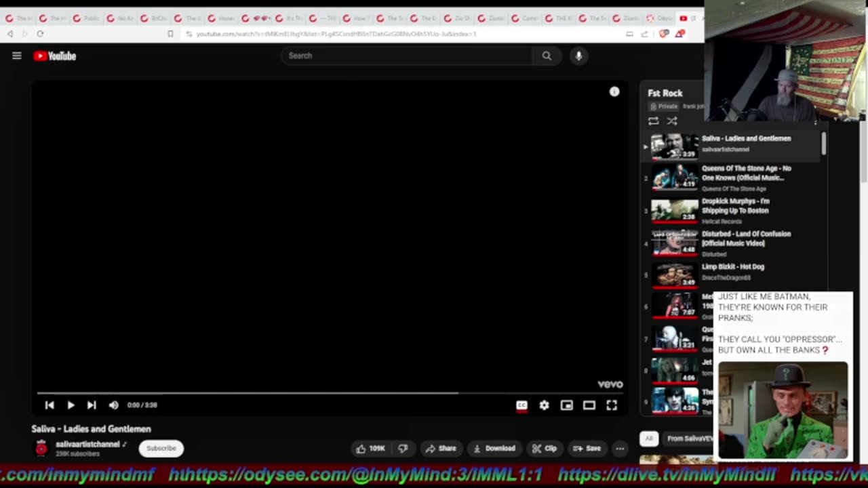Toggle theater mode view
This screenshot has width=868, height=488.
click(589, 405)
